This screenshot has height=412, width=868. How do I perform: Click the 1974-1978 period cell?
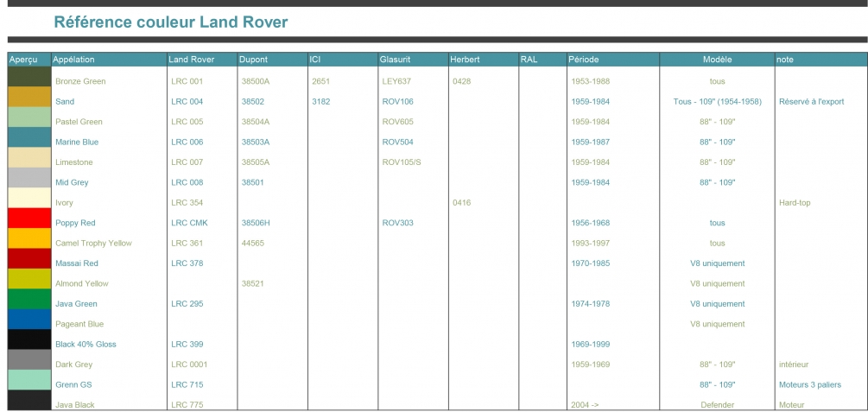point(590,304)
